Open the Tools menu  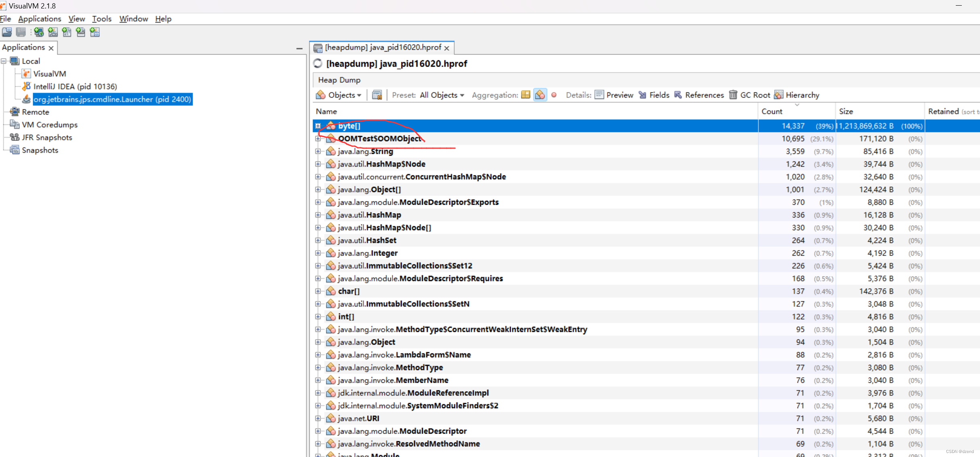point(101,19)
